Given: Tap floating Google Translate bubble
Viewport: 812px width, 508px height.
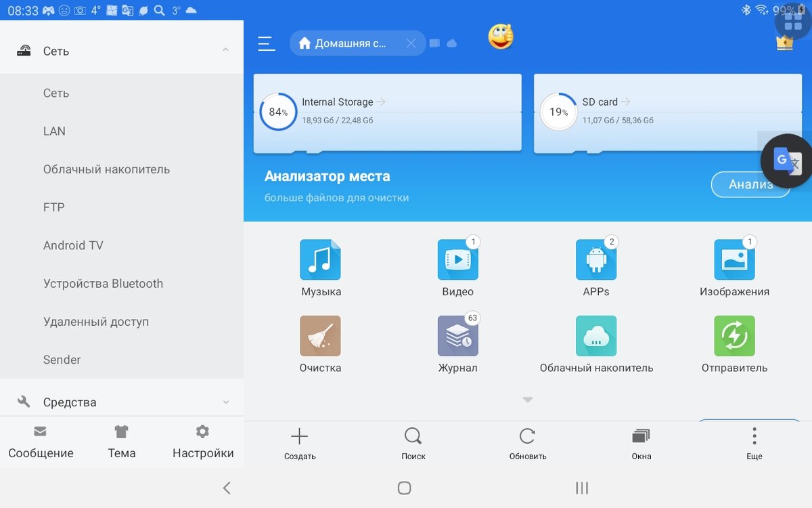Looking at the screenshot, I should coord(786,161).
